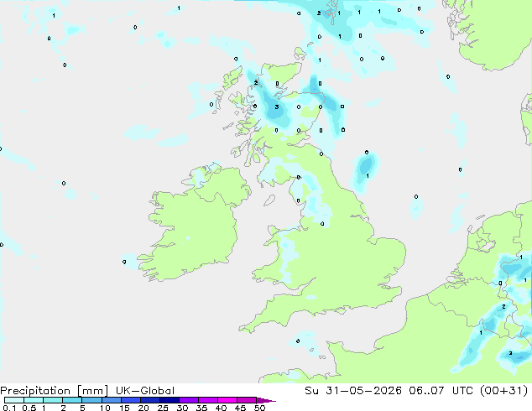Click the "3" rainfall value over western Scotland

click(x=277, y=107)
